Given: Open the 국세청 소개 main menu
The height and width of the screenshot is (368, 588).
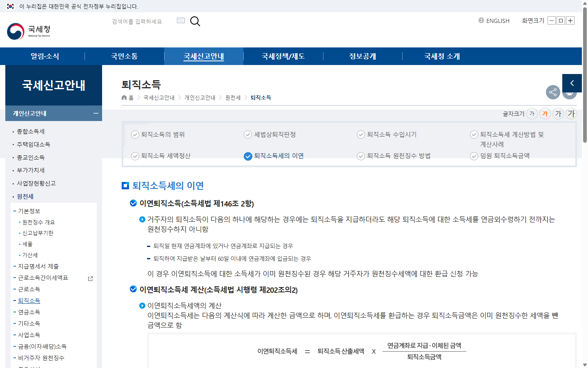Looking at the screenshot, I should pyautogui.click(x=442, y=56).
